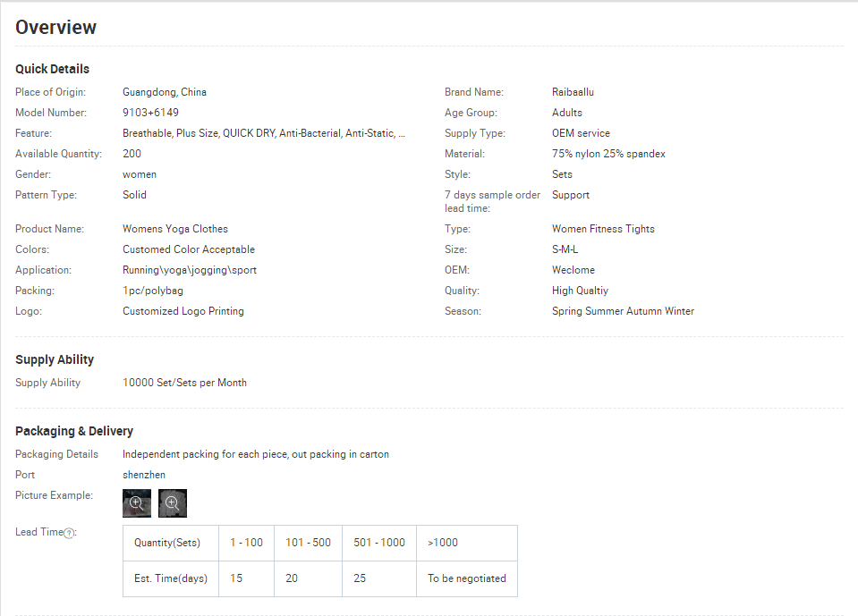The image size is (858, 616).
Task: Click the gender value 'women'
Action: (140, 174)
